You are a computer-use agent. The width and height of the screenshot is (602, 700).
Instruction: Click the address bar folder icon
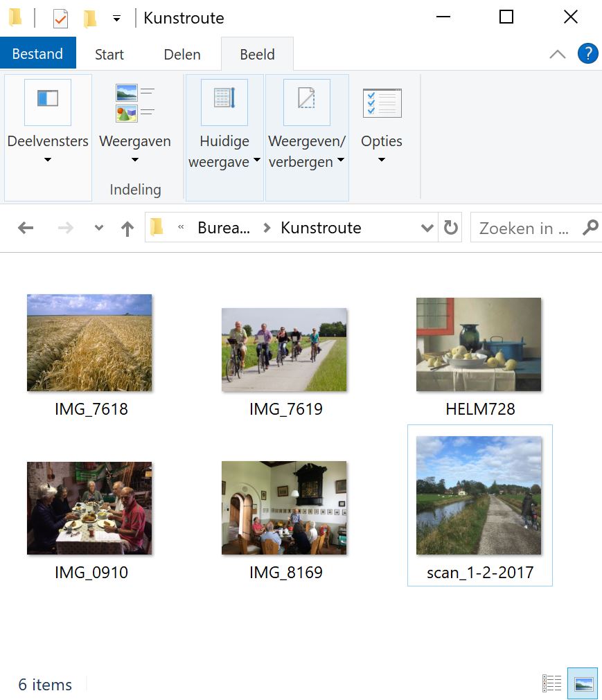pyautogui.click(x=157, y=227)
